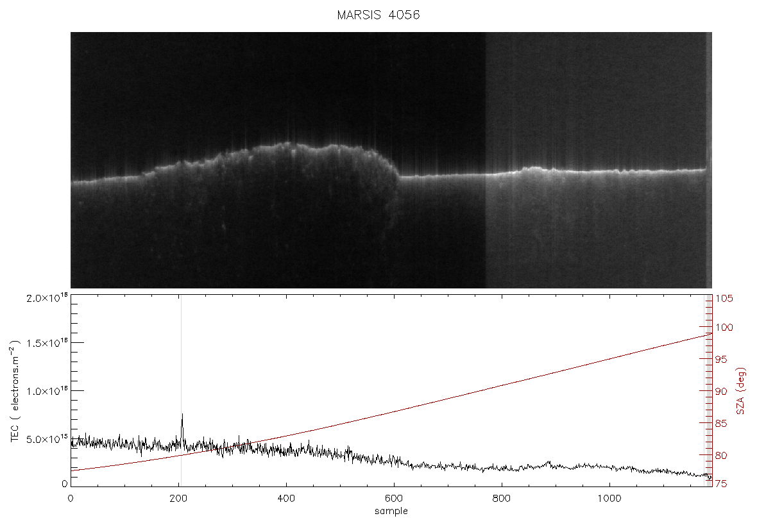Click the x-axis tick label 800

[x=502, y=498]
